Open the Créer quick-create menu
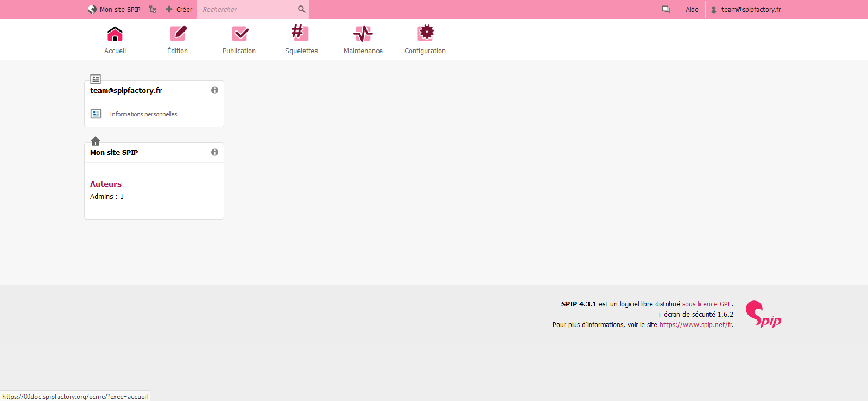Image resolution: width=868 pixels, height=401 pixels. click(179, 9)
